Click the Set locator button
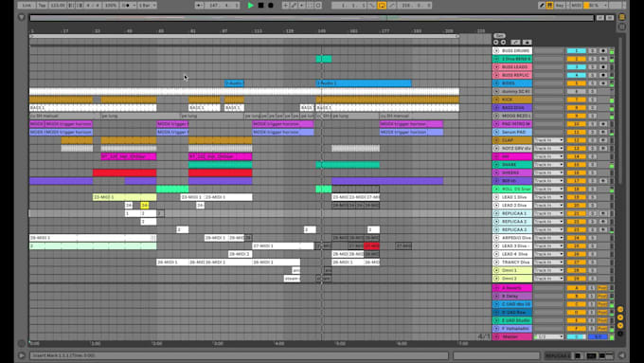 coord(499,36)
